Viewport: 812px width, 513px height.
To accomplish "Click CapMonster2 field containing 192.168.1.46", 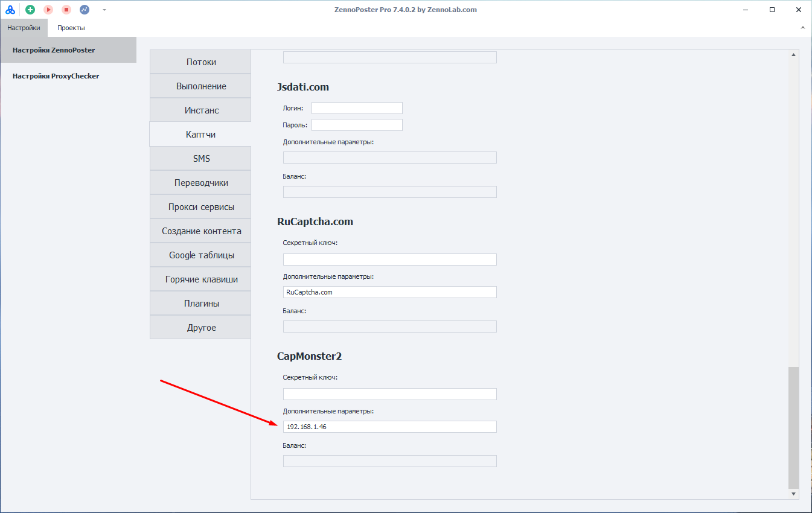I will coord(389,427).
